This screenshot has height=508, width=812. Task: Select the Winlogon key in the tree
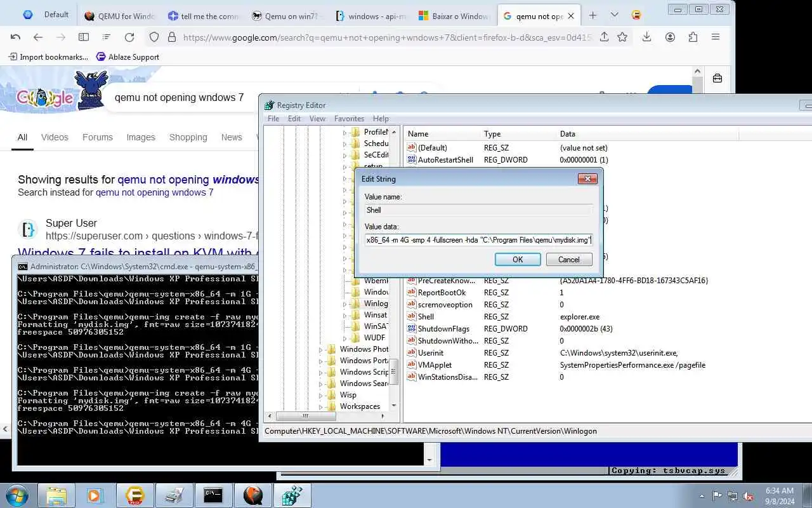point(376,304)
